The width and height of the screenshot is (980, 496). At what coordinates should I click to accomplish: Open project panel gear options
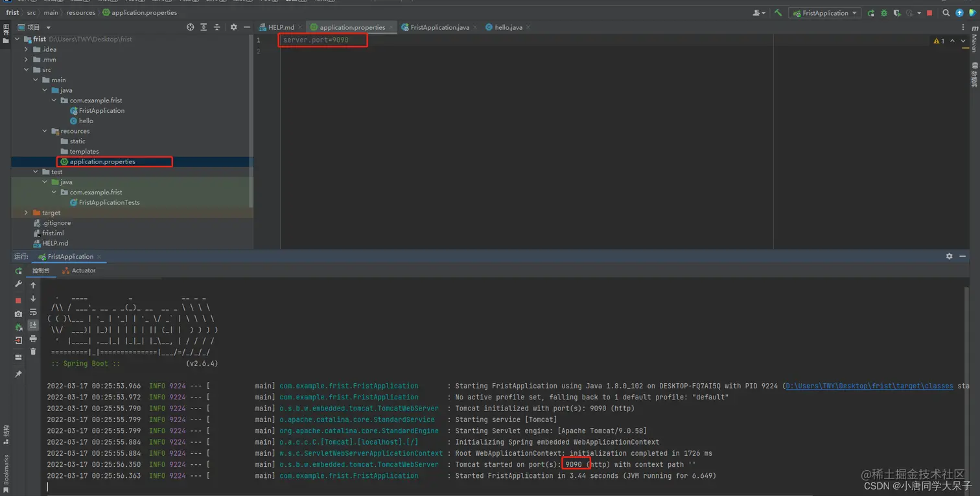pos(234,27)
